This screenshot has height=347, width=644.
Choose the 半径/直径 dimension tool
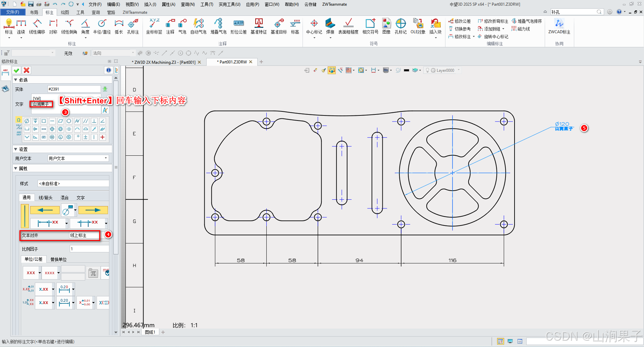[x=102, y=27]
